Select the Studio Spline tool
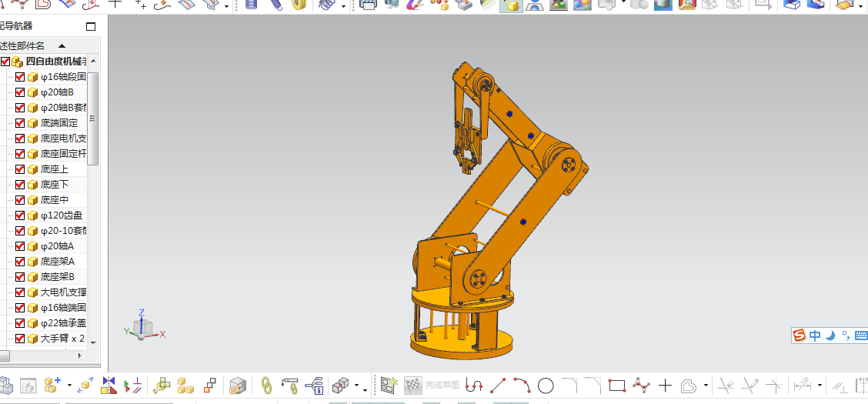The height and width of the screenshot is (404, 868). (641, 386)
